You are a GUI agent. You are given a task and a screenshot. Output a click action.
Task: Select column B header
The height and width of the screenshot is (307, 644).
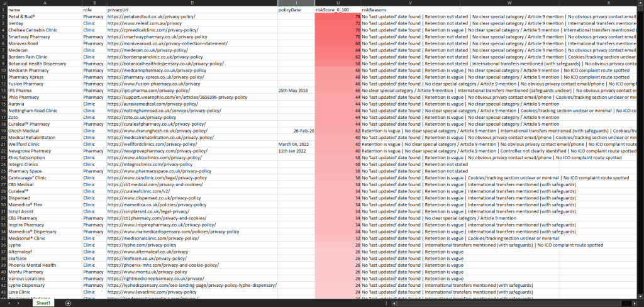(94, 3)
